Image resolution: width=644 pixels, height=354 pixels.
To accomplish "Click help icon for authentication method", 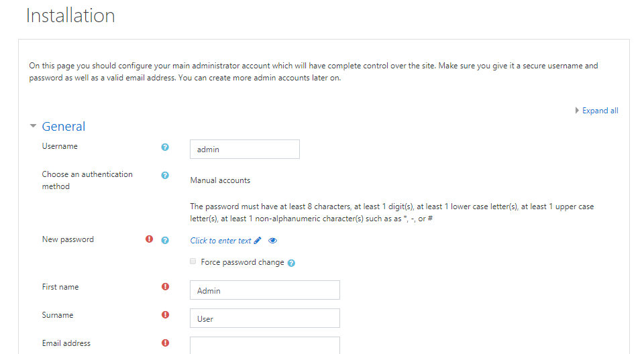I will tap(165, 175).
